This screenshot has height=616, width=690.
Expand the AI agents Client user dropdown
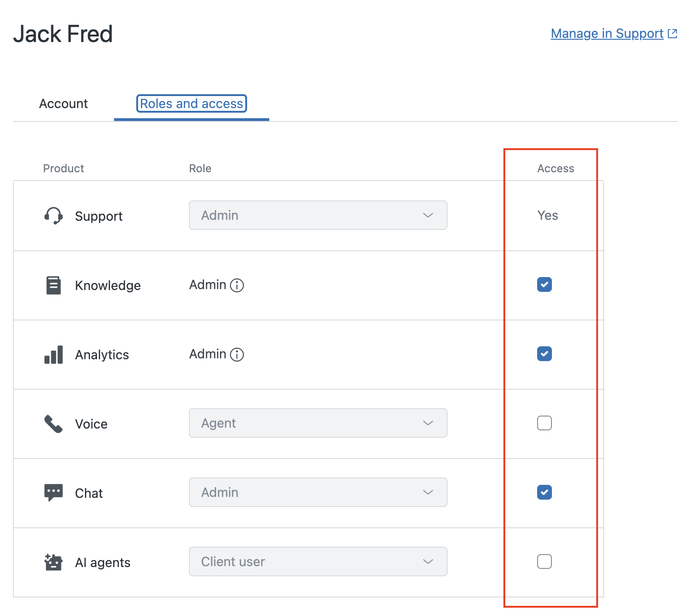318,562
